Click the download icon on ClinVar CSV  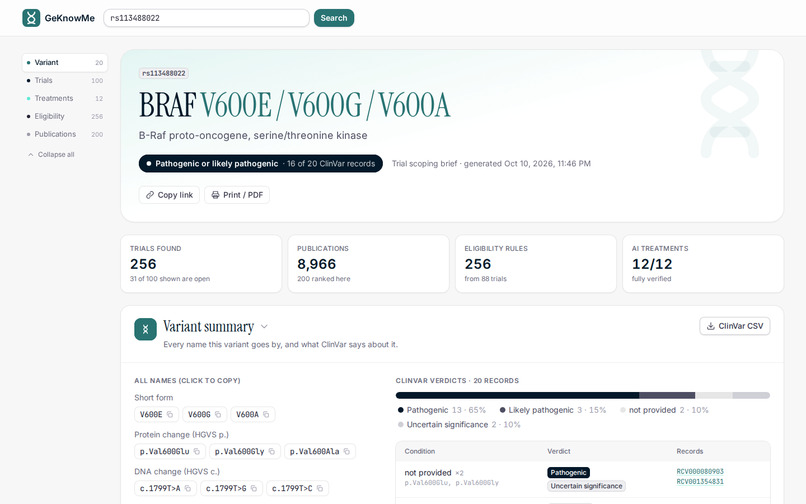click(711, 326)
